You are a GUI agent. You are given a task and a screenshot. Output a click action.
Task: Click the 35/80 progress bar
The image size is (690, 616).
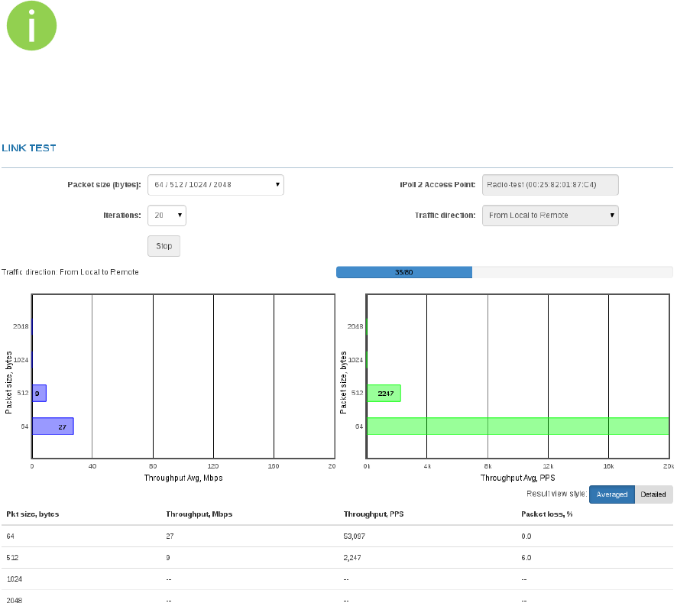coord(504,272)
